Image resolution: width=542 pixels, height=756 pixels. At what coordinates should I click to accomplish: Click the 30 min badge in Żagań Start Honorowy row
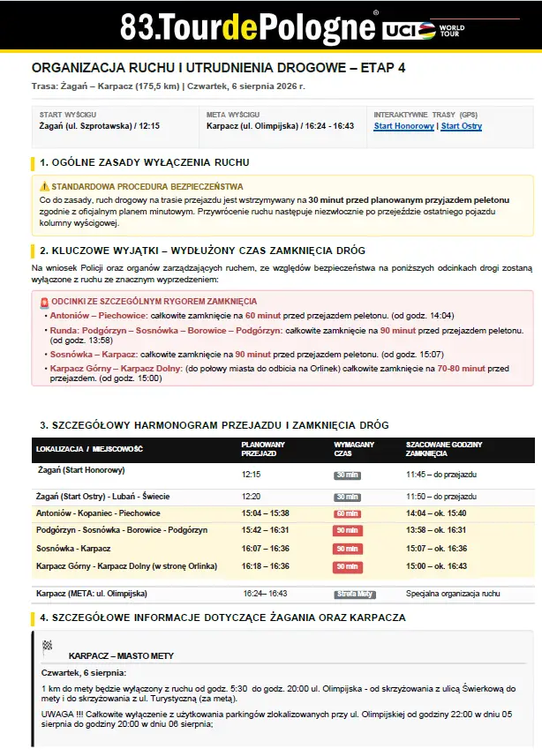point(348,475)
